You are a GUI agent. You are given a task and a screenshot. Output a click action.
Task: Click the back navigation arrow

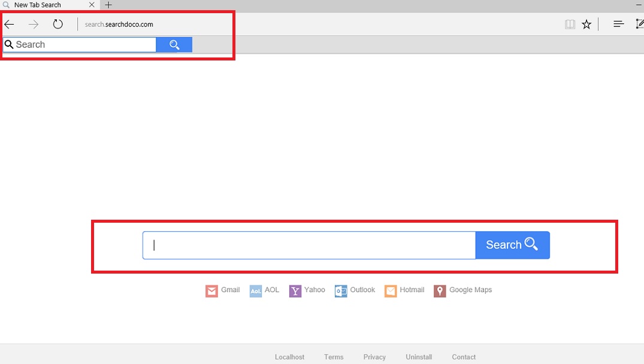tap(9, 24)
